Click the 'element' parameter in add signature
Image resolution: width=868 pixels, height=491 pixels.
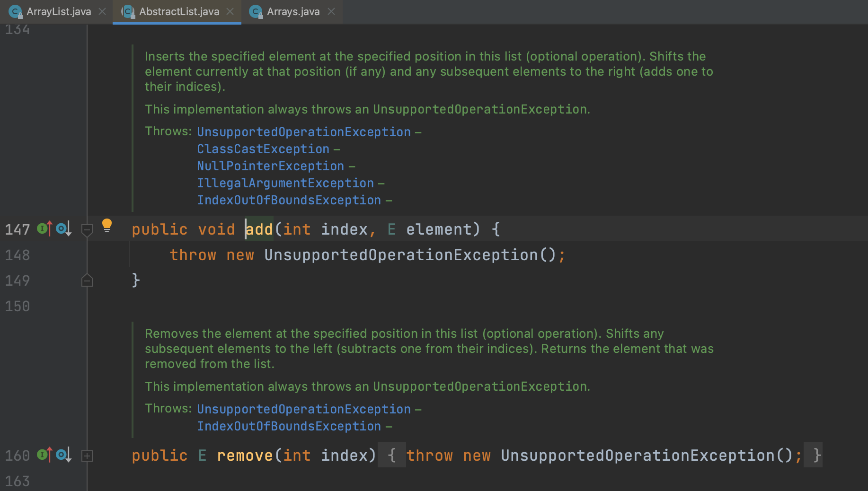coord(439,229)
